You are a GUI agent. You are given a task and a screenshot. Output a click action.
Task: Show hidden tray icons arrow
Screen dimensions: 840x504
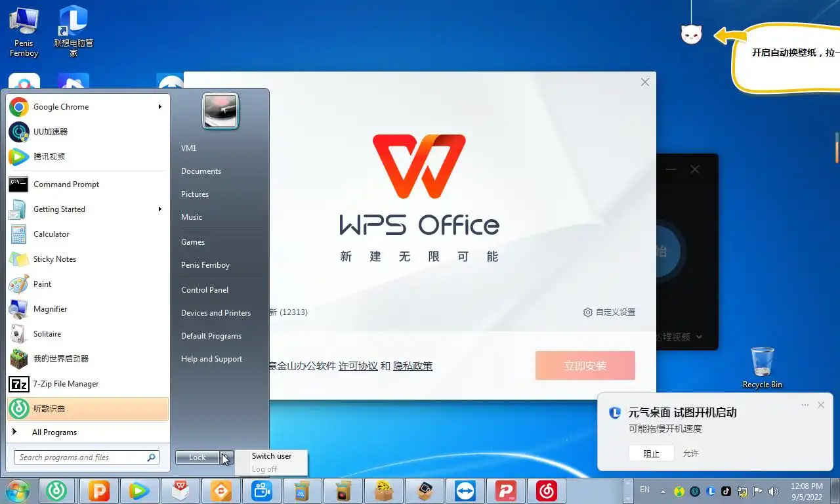[x=663, y=491]
